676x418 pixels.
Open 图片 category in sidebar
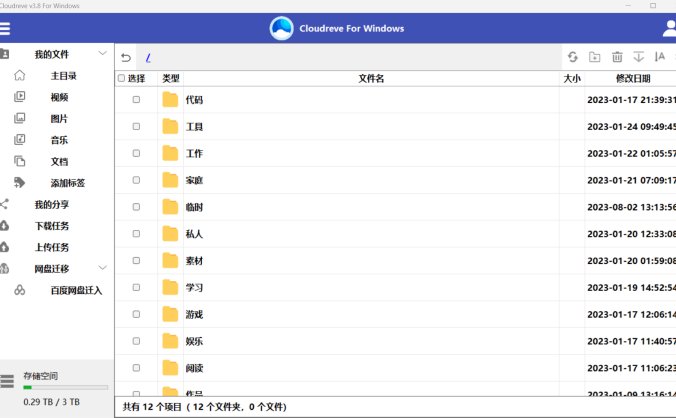coord(59,119)
